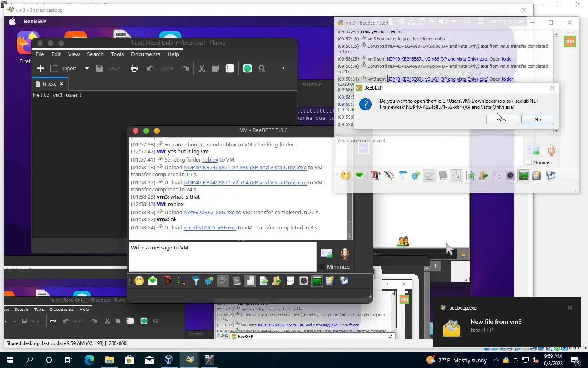The width and height of the screenshot is (588, 368).
Task: Toggle ABC spell check icon in VM chat
Action: (223, 281)
